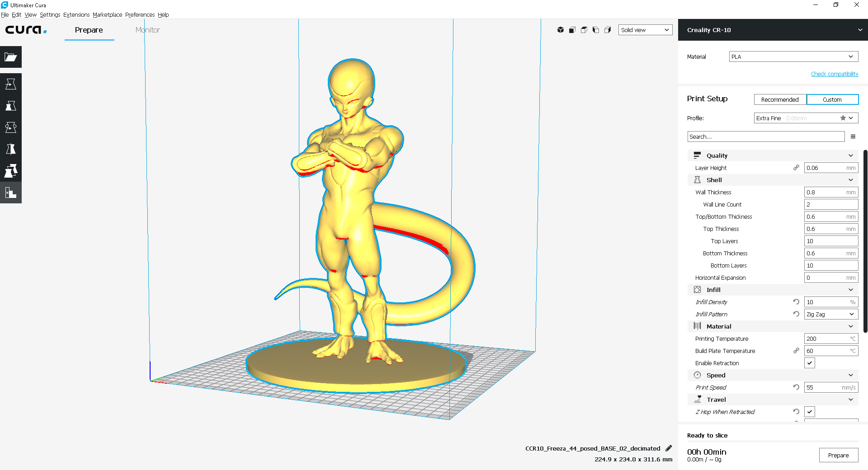Open the Infill Pattern Zig Zag dropdown
The width and height of the screenshot is (868, 470).
pyautogui.click(x=831, y=314)
